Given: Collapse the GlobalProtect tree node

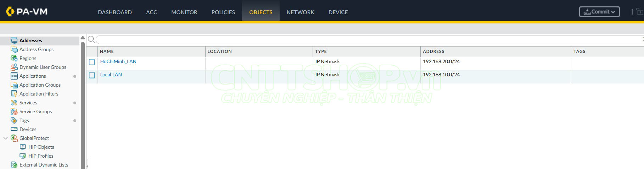Looking at the screenshot, I should click(x=5, y=138).
